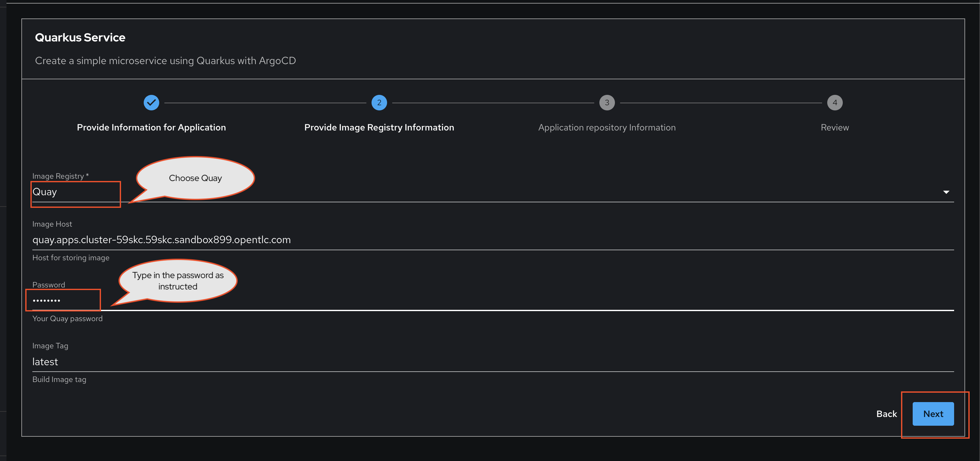The image size is (980, 461).
Task: Focus the Image Tag field with latest
Action: tap(493, 362)
